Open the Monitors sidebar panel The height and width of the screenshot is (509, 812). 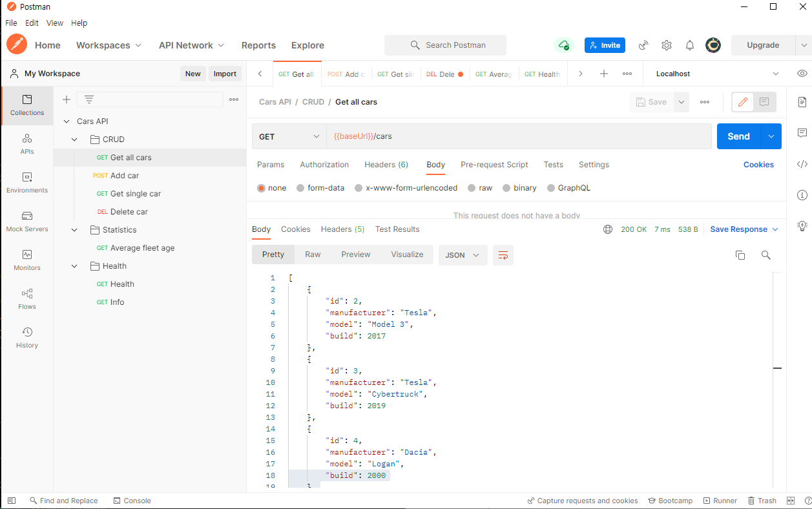(x=27, y=261)
